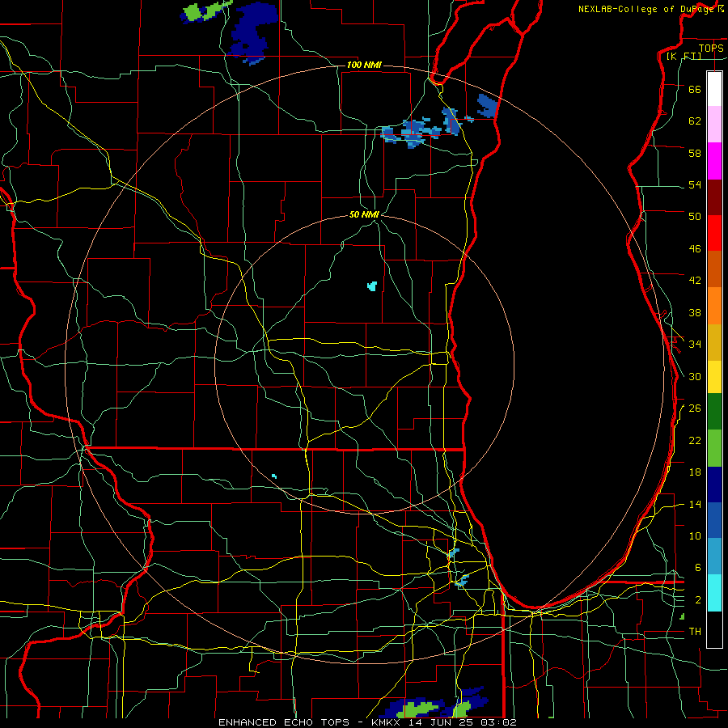Click the 66 value on the legend

point(695,89)
